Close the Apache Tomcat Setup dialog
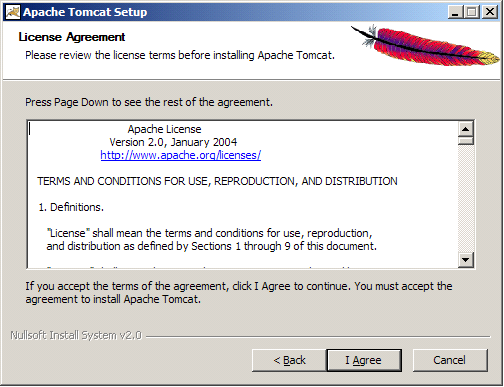 click(x=490, y=12)
